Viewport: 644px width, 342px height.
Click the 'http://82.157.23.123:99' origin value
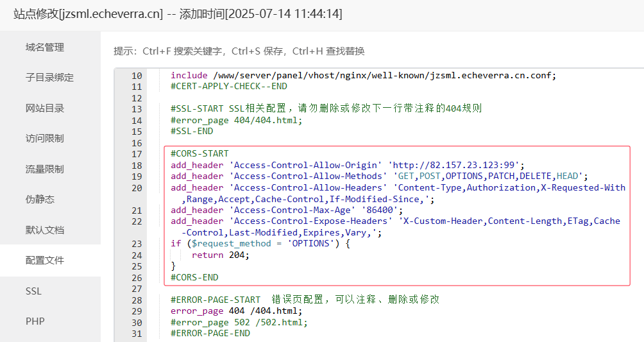point(456,165)
